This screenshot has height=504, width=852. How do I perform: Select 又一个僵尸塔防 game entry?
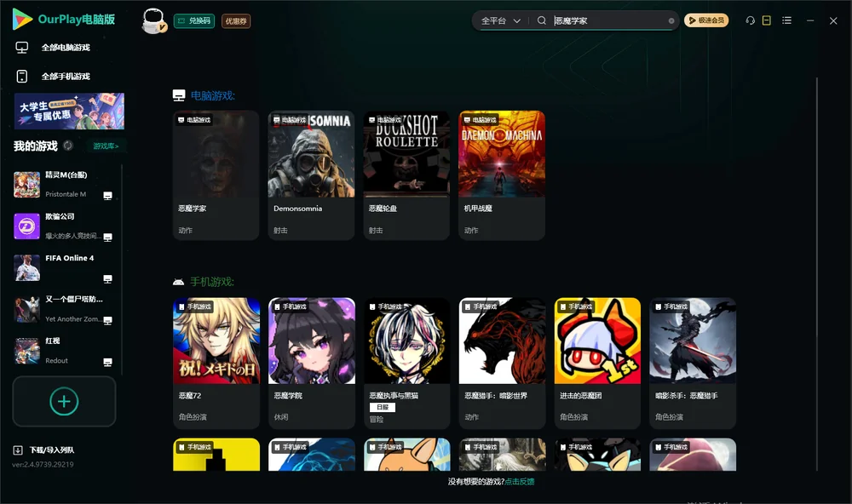64,309
